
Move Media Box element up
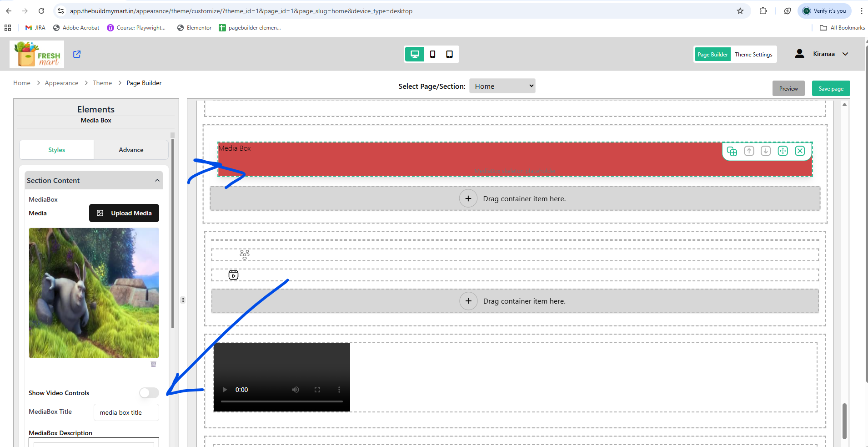[x=749, y=151]
